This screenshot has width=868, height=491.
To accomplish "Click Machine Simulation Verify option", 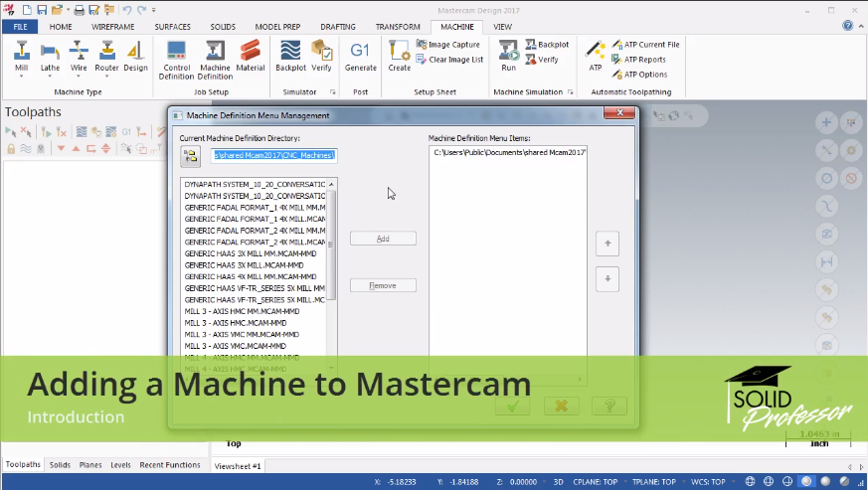I will point(542,60).
